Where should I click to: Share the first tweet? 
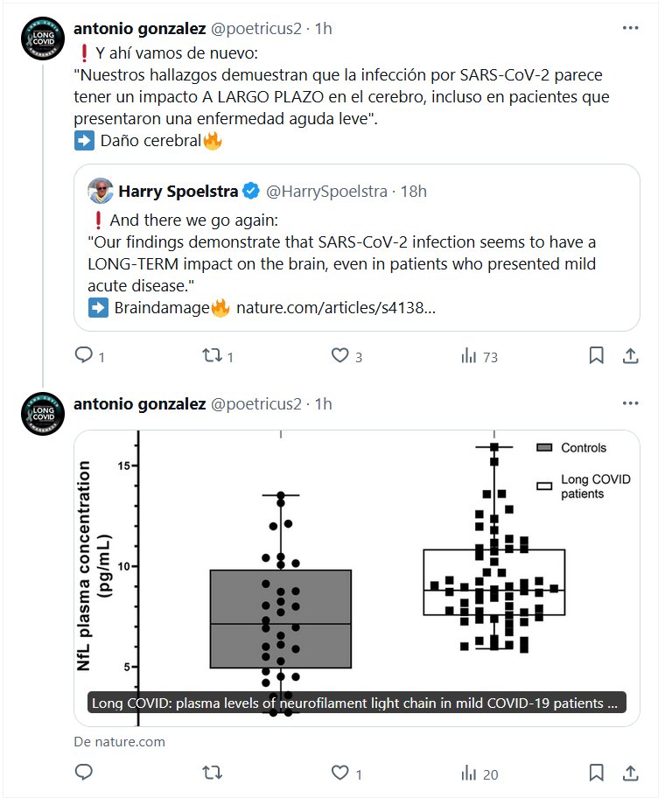[x=630, y=355]
